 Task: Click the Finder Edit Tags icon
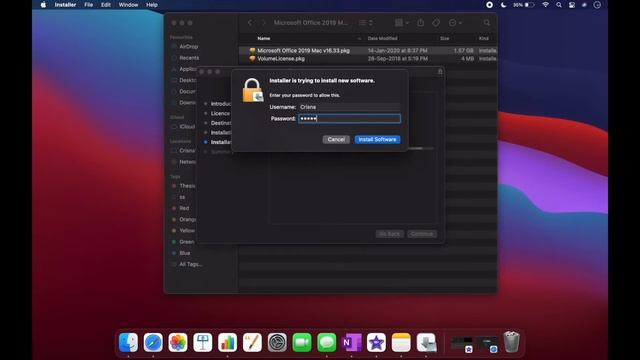(436, 23)
